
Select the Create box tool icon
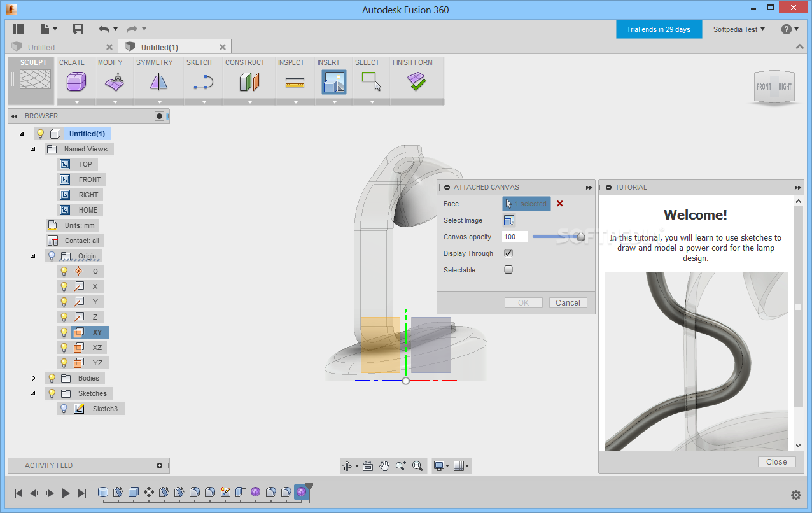point(76,82)
